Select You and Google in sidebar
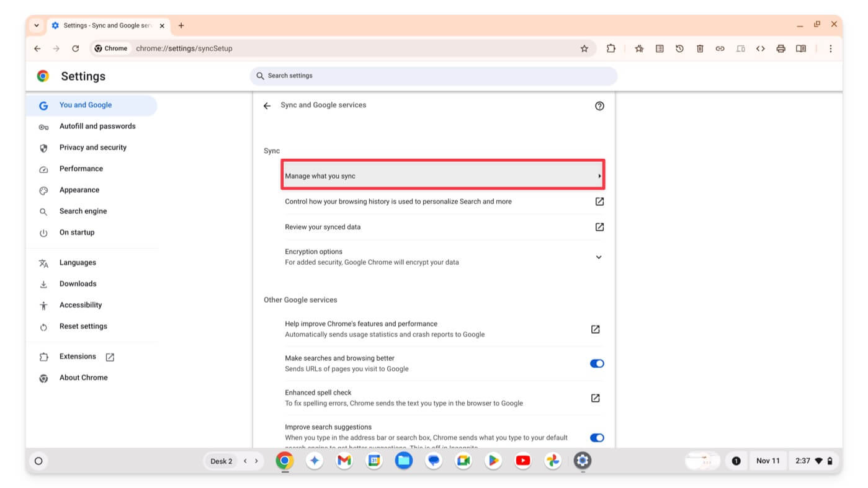 click(x=92, y=105)
